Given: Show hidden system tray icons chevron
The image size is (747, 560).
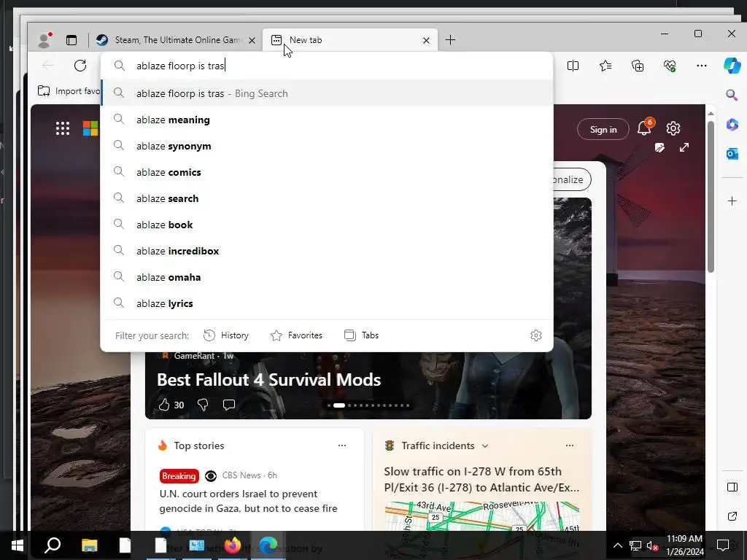Looking at the screenshot, I should coord(617,545).
